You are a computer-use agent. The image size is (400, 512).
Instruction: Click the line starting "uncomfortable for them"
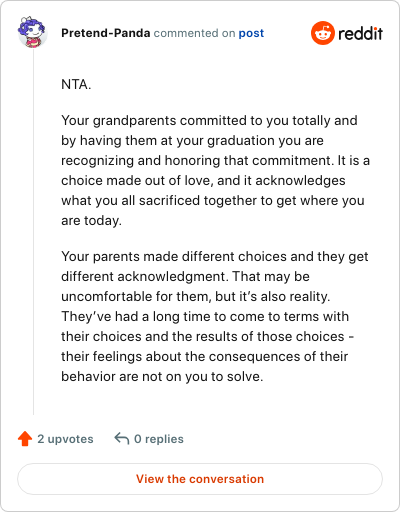coord(196,296)
